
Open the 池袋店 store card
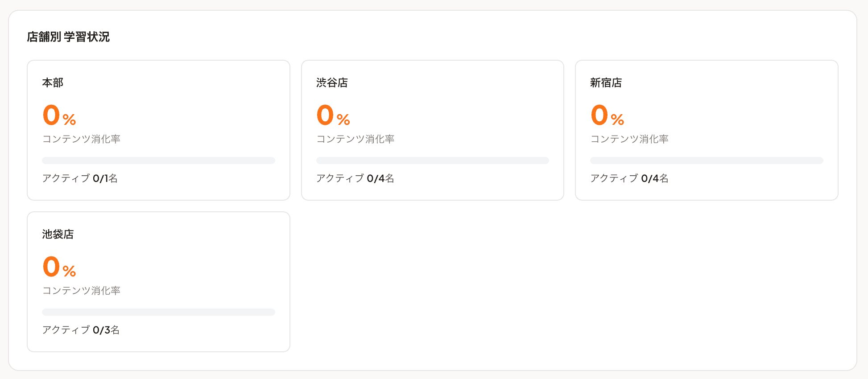pyautogui.click(x=158, y=281)
